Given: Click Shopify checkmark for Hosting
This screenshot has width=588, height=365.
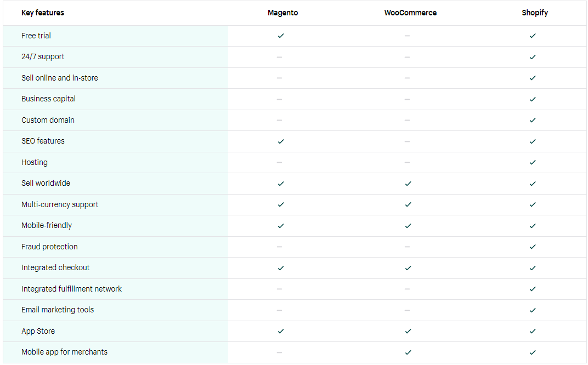Looking at the screenshot, I should coord(533,162).
